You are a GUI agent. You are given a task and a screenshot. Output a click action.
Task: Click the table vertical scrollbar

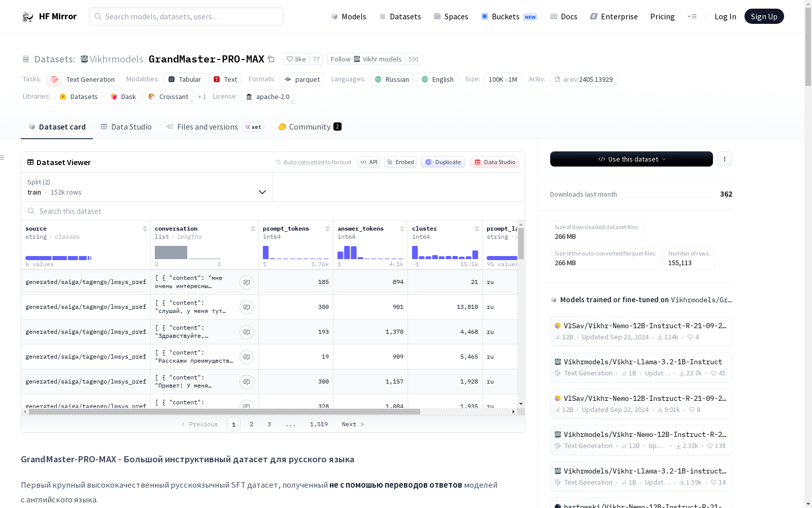tap(521, 244)
